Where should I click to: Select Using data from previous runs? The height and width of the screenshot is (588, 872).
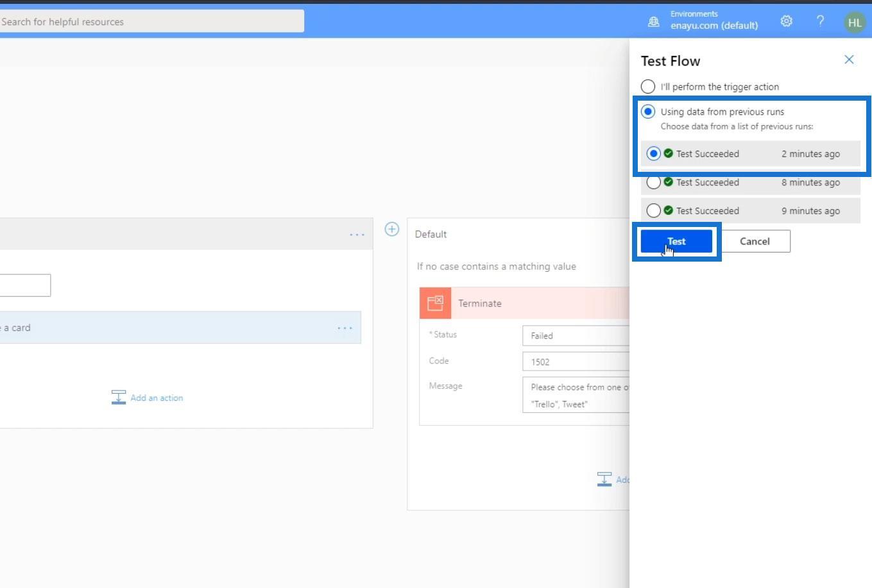coord(648,112)
